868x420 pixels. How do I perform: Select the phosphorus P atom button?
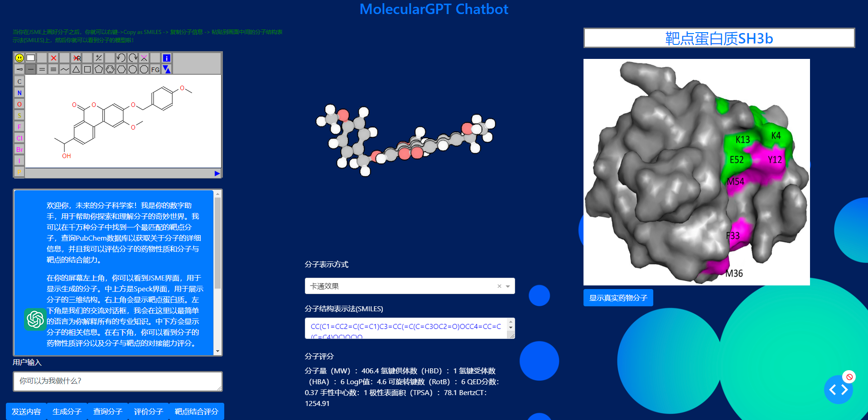coord(19,172)
